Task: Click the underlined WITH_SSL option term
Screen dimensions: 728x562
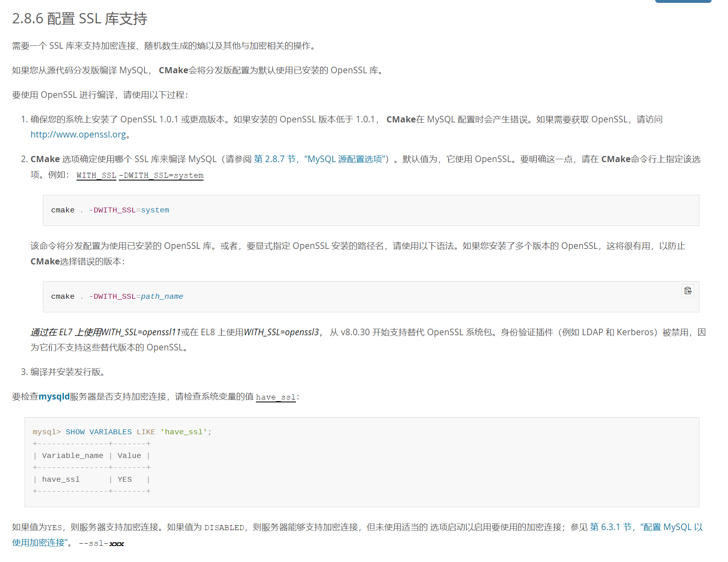Action: click(x=97, y=176)
